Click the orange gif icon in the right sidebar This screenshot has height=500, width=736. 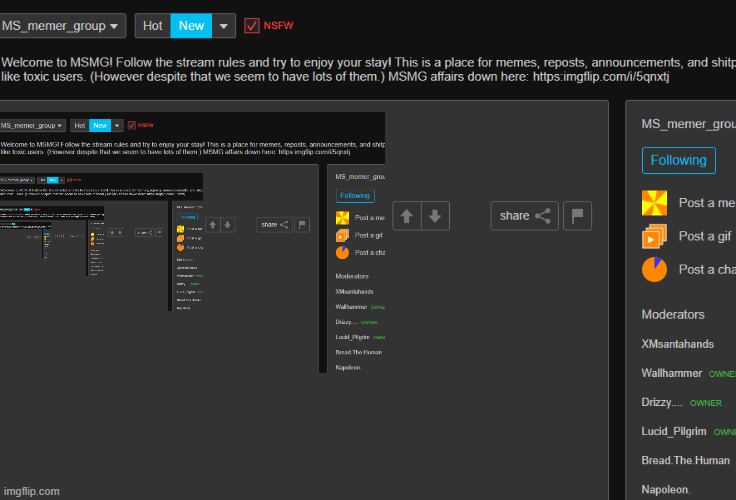click(654, 237)
